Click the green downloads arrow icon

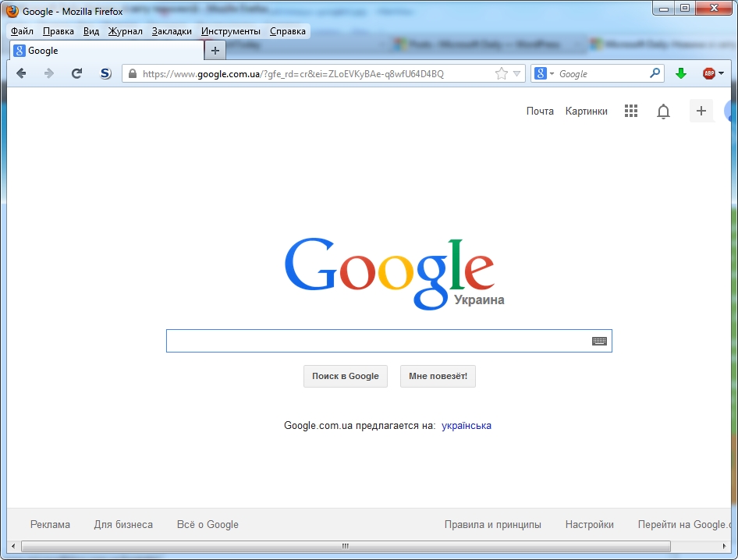click(x=680, y=73)
